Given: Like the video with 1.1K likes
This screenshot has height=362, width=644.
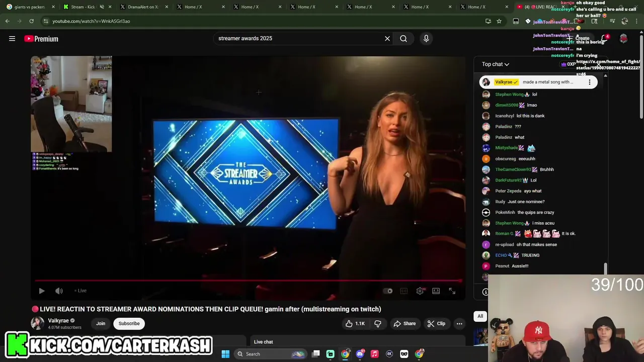Looking at the screenshot, I should 355,324.
